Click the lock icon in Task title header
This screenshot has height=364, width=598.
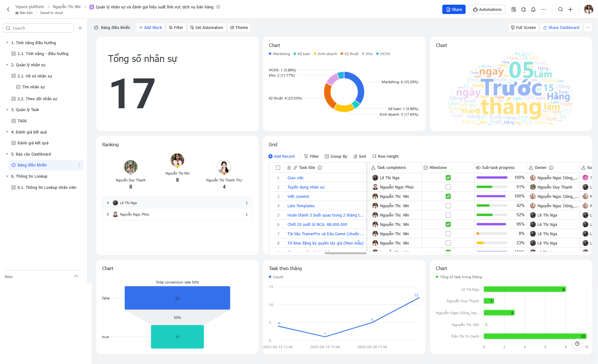click(x=289, y=167)
